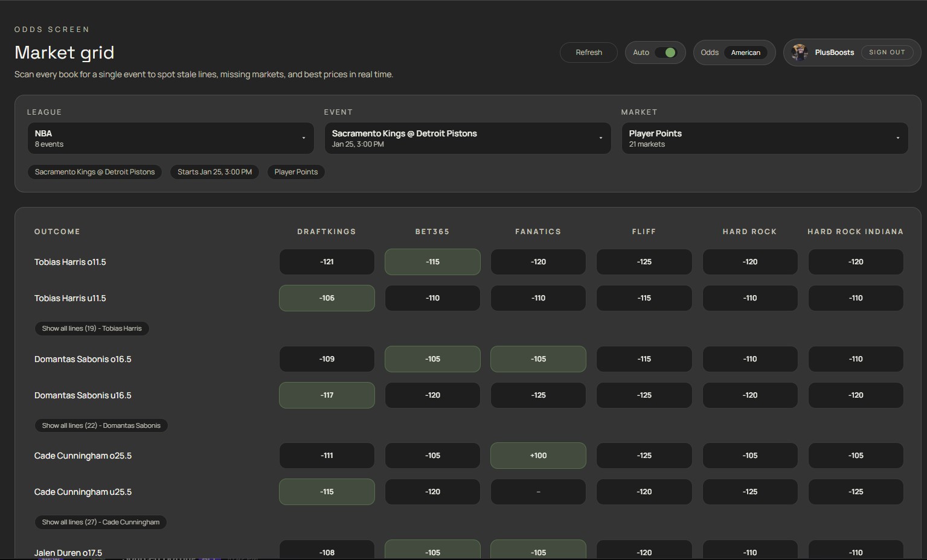The width and height of the screenshot is (927, 560).
Task: Expand all 19 lines for Tobias Harris
Action: click(92, 328)
